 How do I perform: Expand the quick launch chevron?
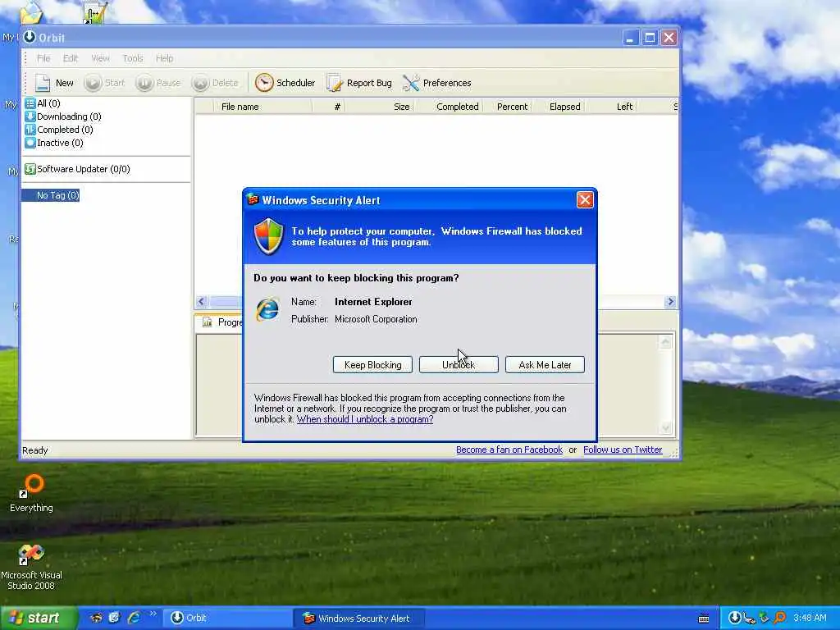153,614
